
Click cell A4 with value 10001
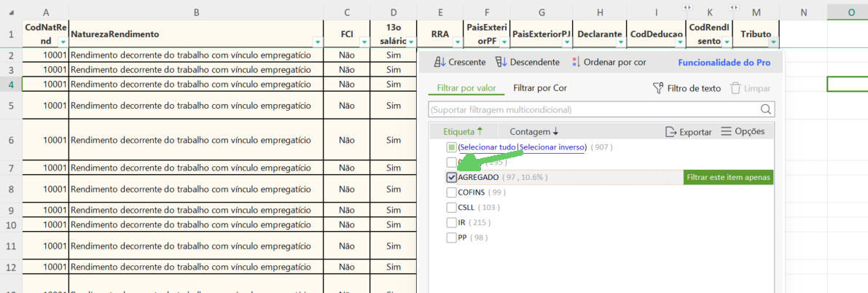[x=45, y=85]
